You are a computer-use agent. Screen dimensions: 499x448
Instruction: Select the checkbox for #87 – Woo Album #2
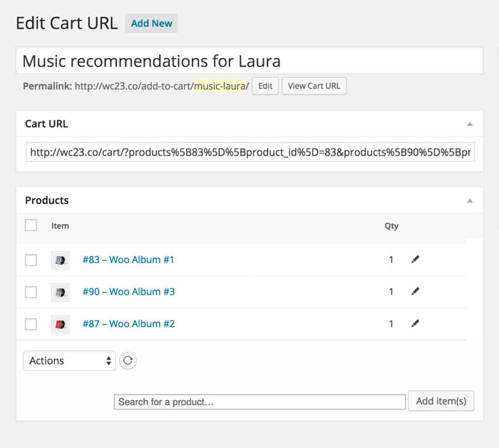31,324
